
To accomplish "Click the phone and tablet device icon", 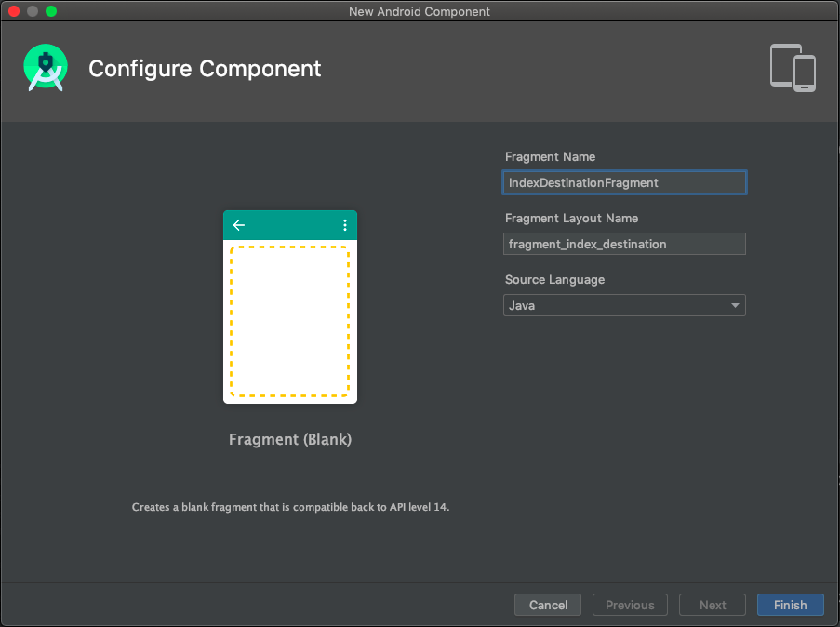I will [x=793, y=68].
